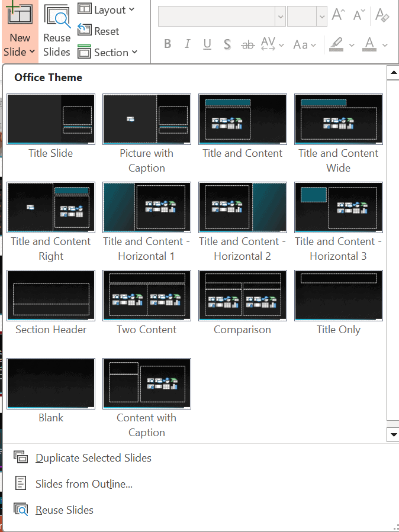Toggle Italic formatting
The image size is (399, 532).
[x=188, y=44]
